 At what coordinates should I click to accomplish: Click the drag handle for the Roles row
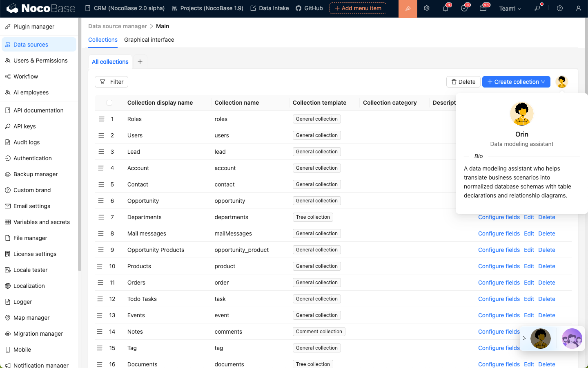101,119
